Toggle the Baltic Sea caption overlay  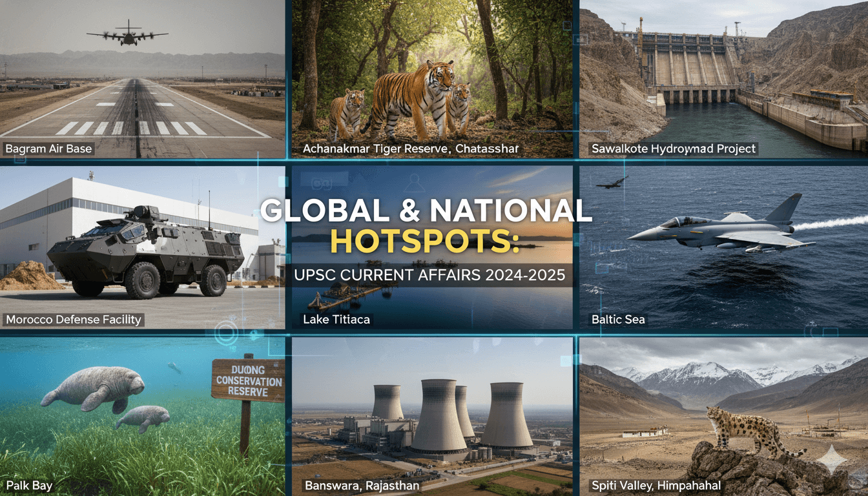[618, 319]
